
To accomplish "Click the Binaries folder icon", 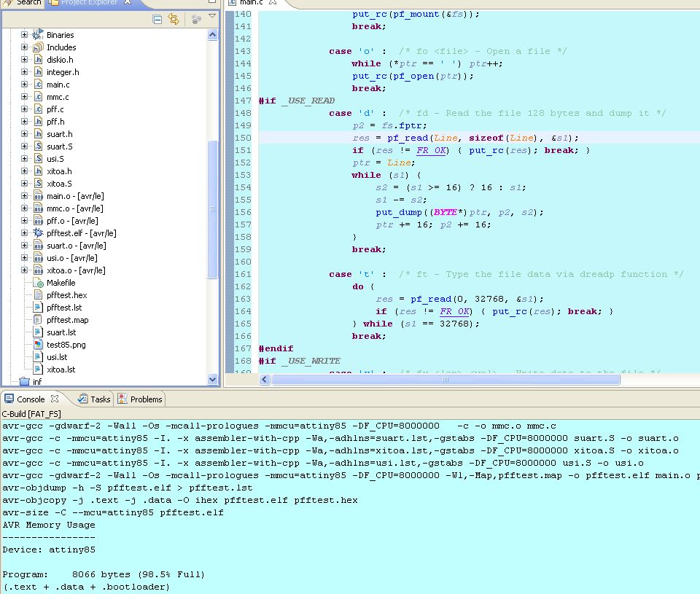I will (38, 34).
